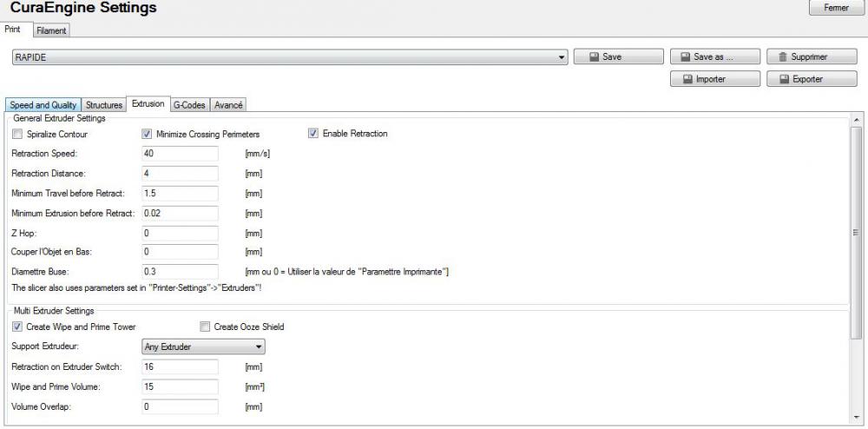The image size is (868, 429).
Task: Switch to the Filament tab
Action: (51, 31)
